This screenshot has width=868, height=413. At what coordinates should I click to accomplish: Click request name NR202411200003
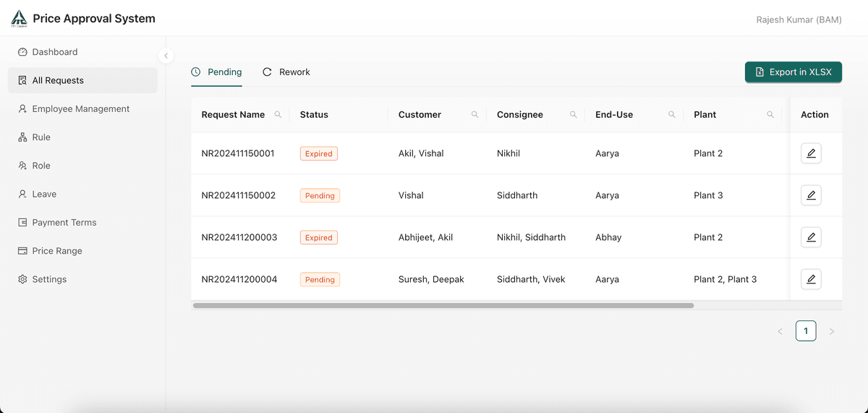click(x=239, y=237)
